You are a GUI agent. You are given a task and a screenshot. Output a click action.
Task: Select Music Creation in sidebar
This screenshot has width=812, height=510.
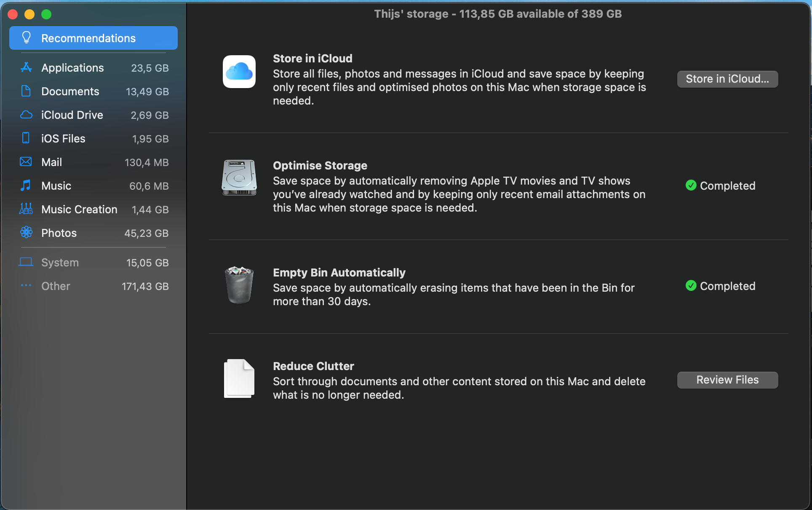(x=79, y=209)
